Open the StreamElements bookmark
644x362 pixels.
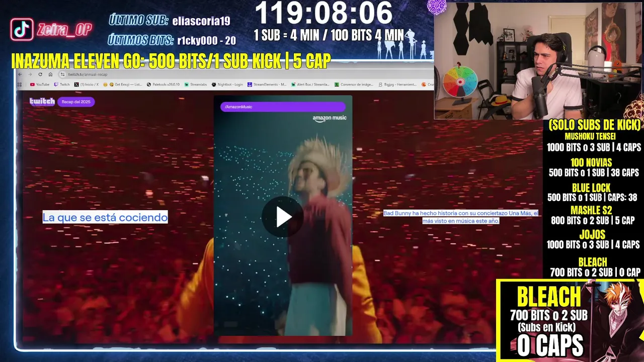[267, 84]
